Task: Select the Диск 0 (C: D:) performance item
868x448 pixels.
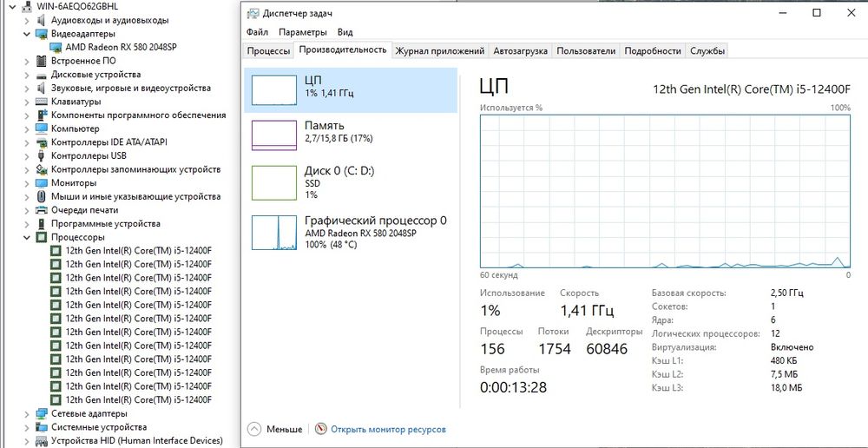Action: tap(351, 182)
